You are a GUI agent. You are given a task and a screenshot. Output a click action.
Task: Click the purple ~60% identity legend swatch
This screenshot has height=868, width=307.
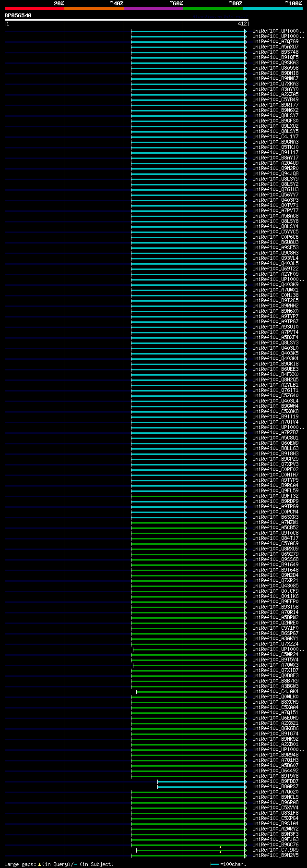click(x=153, y=9)
